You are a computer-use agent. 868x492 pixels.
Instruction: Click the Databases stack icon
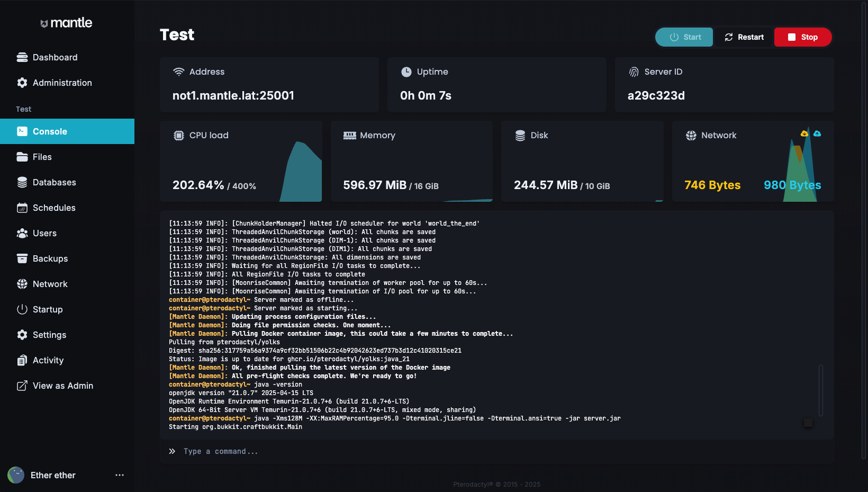click(x=22, y=182)
